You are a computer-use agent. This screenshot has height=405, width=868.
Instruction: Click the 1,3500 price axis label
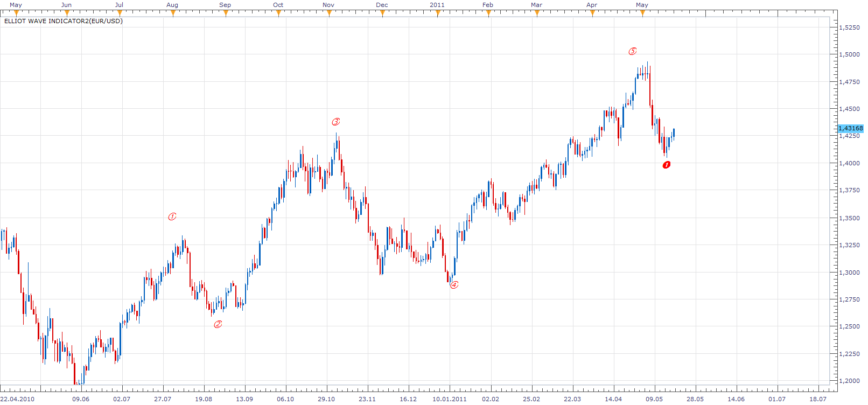[x=850, y=218]
